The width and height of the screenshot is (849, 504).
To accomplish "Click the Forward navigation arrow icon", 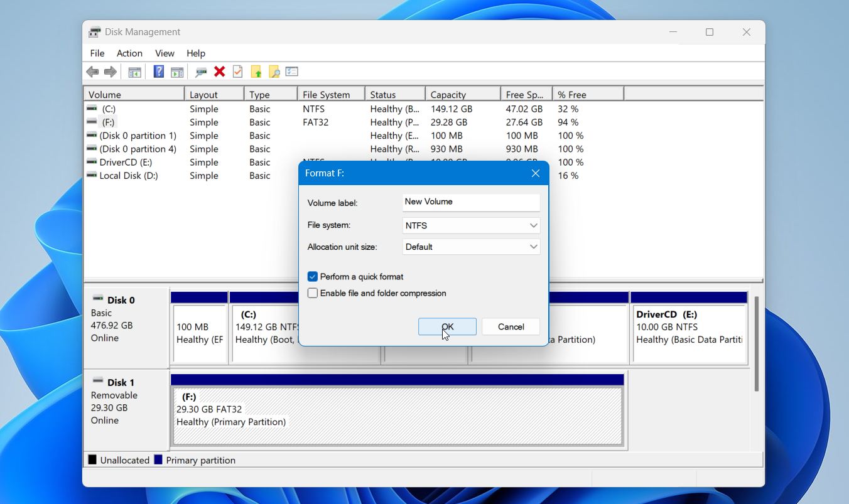I will click(110, 71).
